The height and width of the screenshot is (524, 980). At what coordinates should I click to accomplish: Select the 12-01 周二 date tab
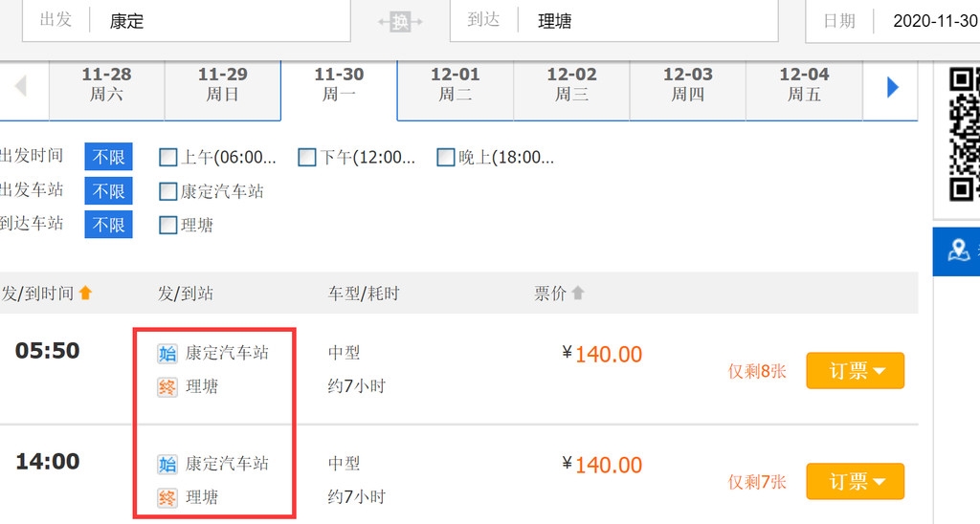455,85
